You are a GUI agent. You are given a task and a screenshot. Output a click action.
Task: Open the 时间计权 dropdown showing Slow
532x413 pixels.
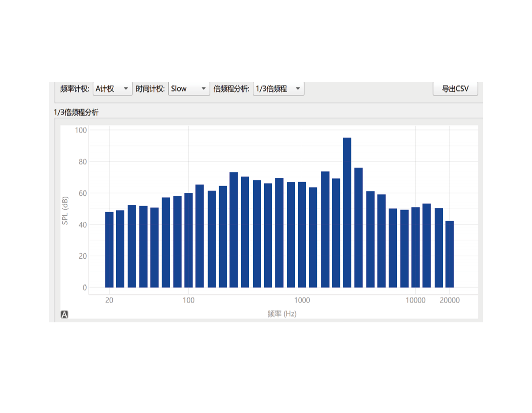coord(189,89)
